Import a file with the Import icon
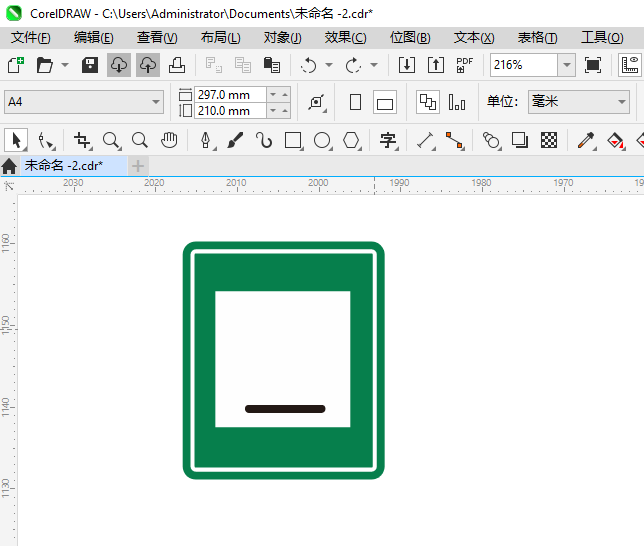 (407, 65)
